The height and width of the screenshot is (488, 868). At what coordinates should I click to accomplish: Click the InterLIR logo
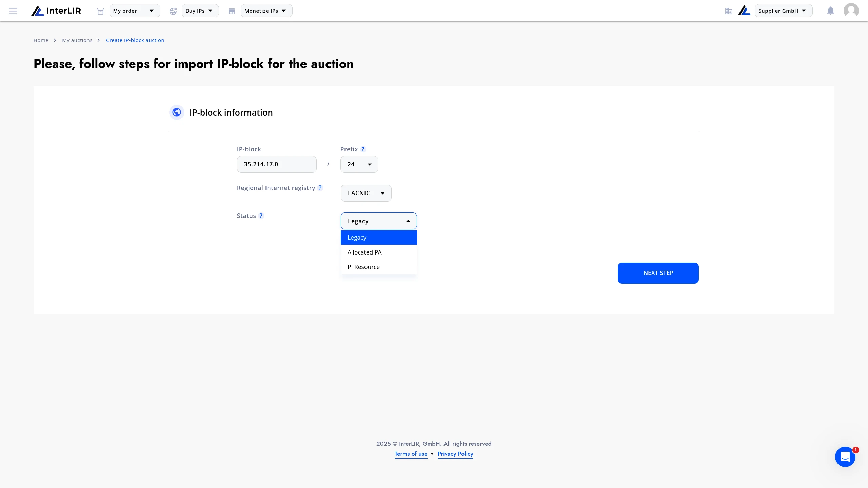click(x=56, y=11)
